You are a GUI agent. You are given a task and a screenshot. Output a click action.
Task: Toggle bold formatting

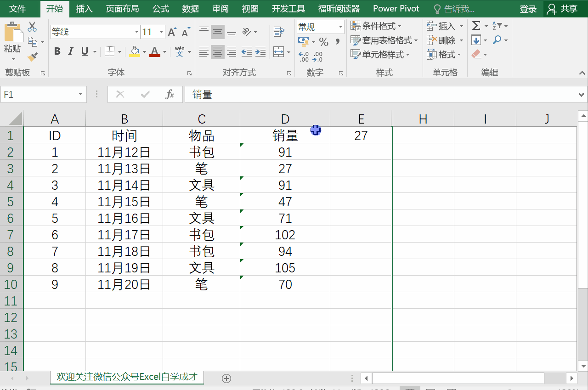pos(57,51)
